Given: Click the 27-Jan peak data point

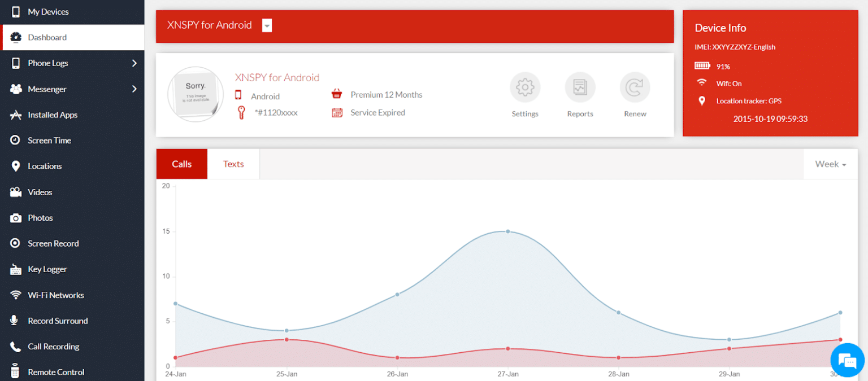Looking at the screenshot, I should click(x=508, y=231).
